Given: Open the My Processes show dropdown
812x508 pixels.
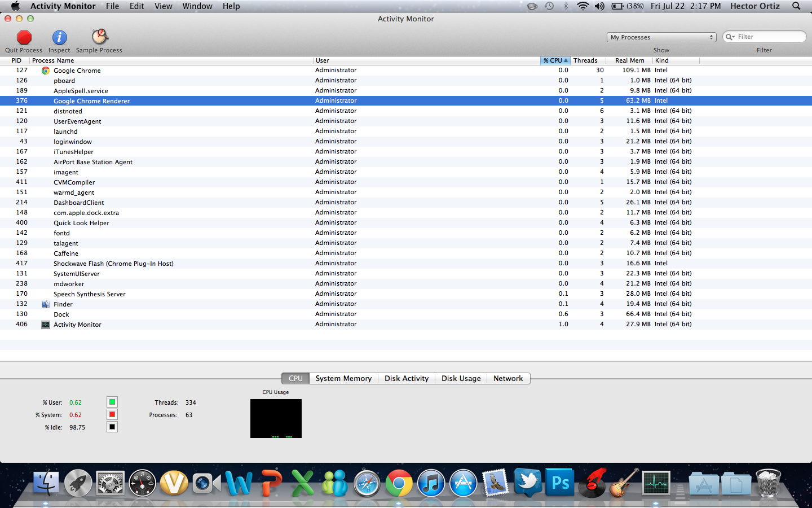Looking at the screenshot, I should 661,37.
